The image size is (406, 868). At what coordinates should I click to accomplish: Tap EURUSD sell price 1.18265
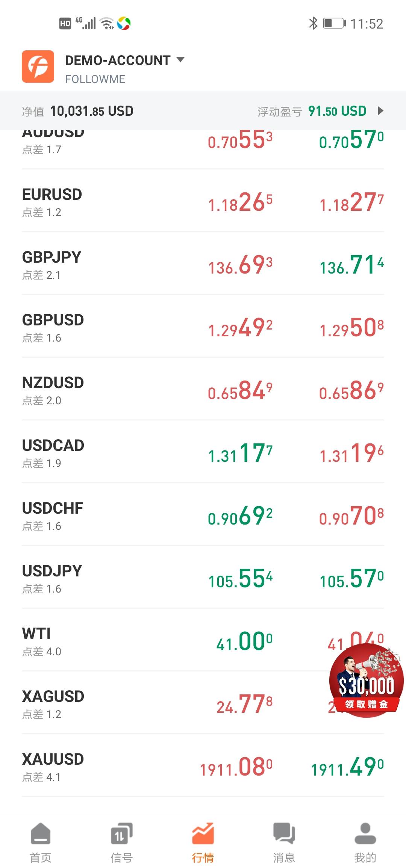[240, 203]
